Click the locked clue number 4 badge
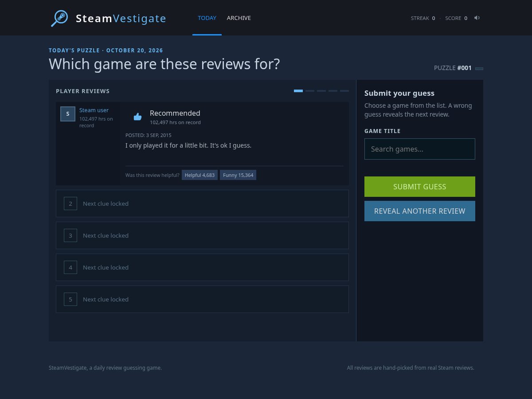Viewport: 532px width, 399px height. (x=70, y=267)
